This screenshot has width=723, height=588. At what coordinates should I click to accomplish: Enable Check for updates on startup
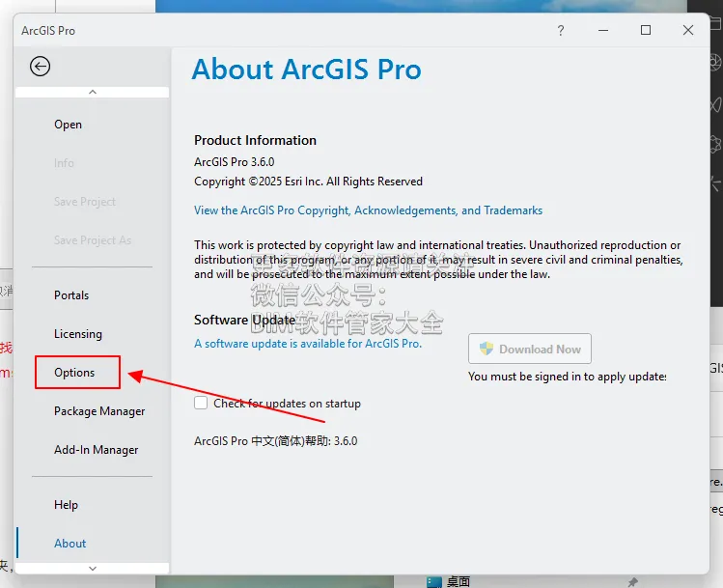201,403
